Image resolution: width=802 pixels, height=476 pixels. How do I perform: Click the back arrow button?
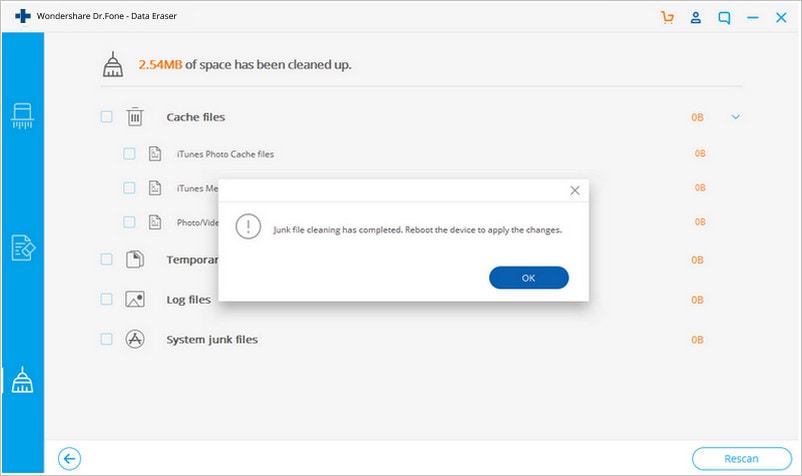point(70,459)
